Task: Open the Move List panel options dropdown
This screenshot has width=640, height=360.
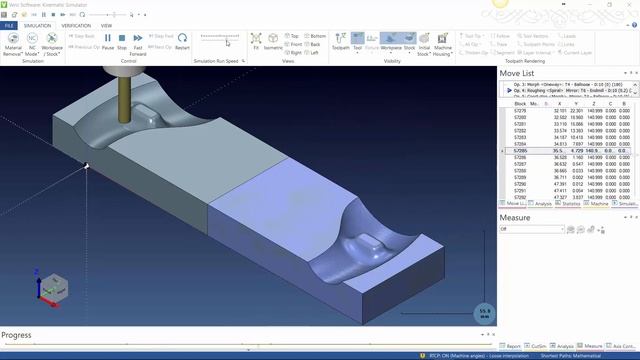Action: click(625, 73)
